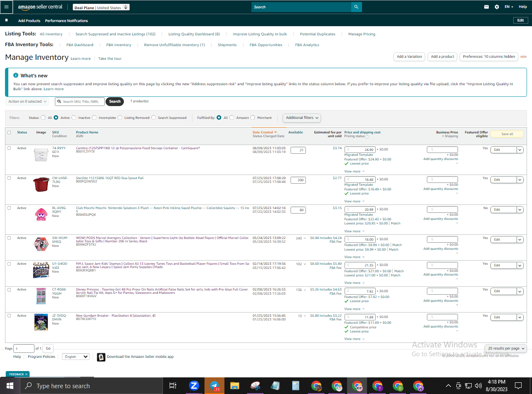Select the All status radio button

click(x=43, y=118)
